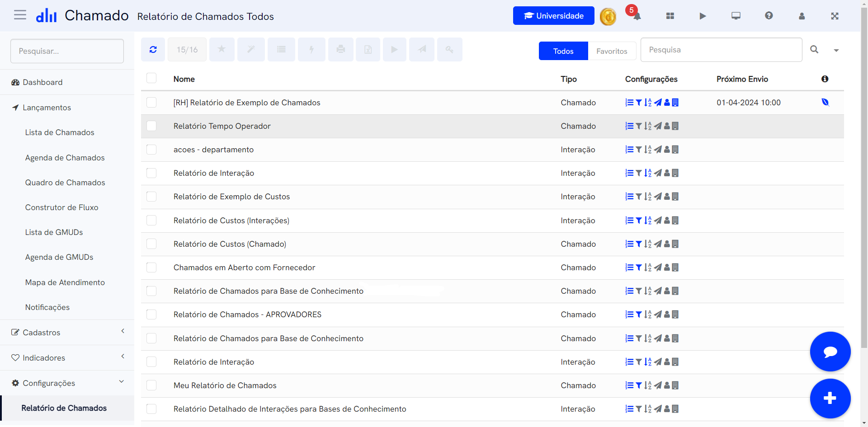Click the send icon on the [RH] example report row
The width and height of the screenshot is (868, 427).
[658, 103]
